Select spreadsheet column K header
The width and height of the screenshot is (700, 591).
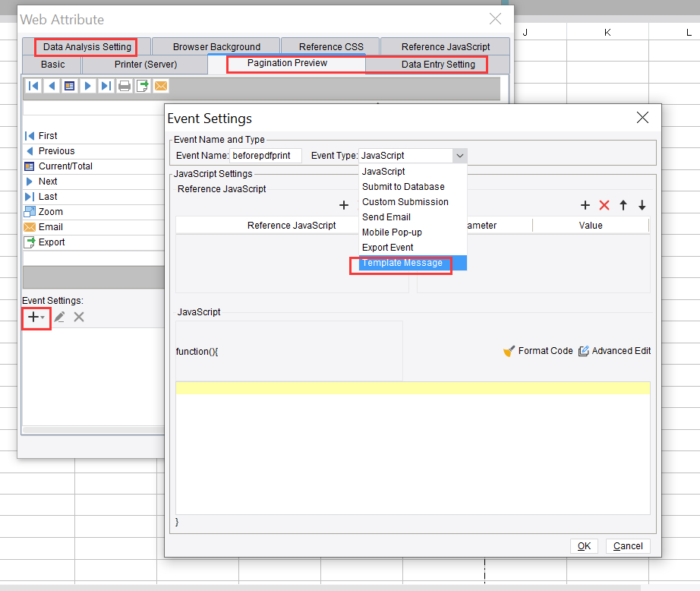(607, 32)
